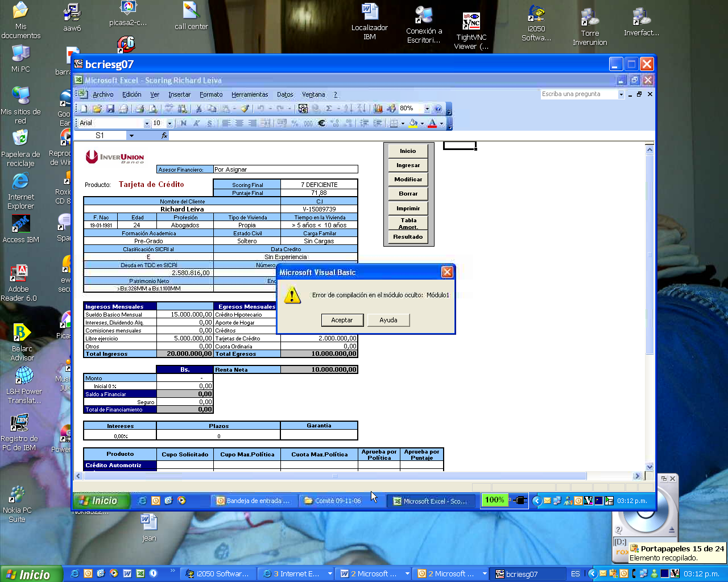Click the Increase Decimal icon
This screenshot has height=582, width=728.
335,123
